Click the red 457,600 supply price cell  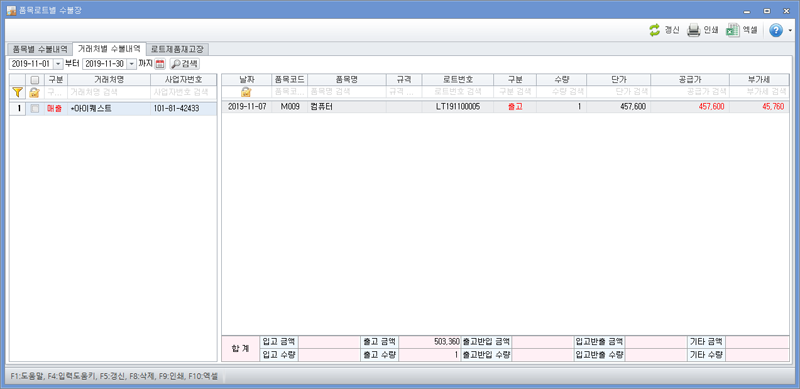(690, 107)
